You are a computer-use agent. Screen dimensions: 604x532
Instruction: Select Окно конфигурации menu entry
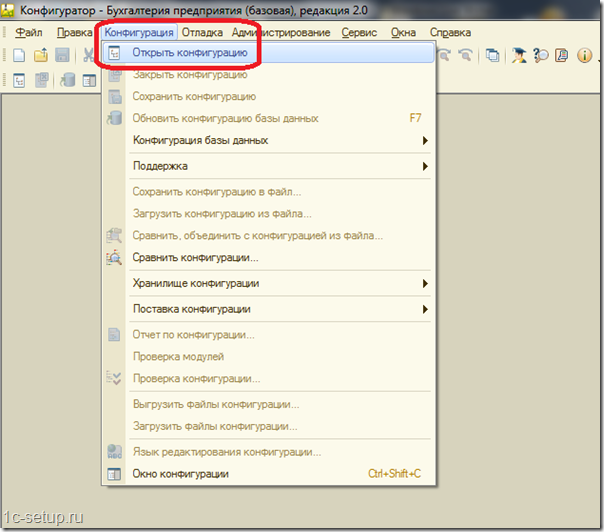coord(268,473)
